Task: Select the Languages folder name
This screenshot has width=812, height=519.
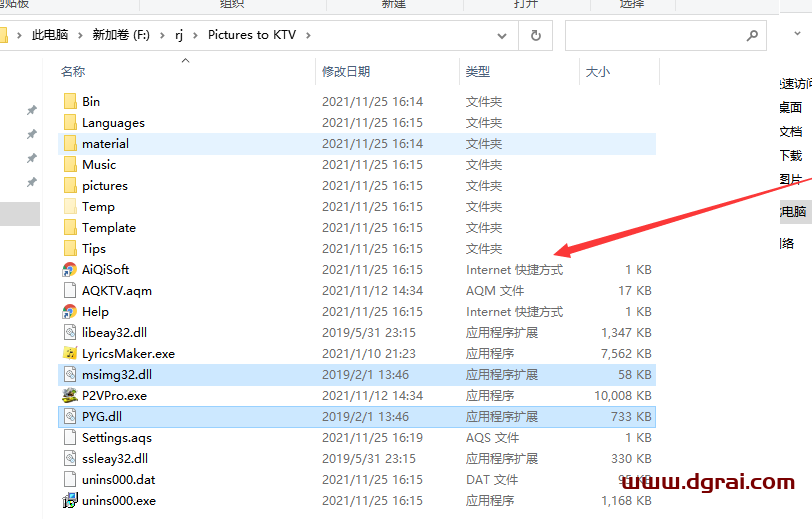Action: (x=113, y=123)
